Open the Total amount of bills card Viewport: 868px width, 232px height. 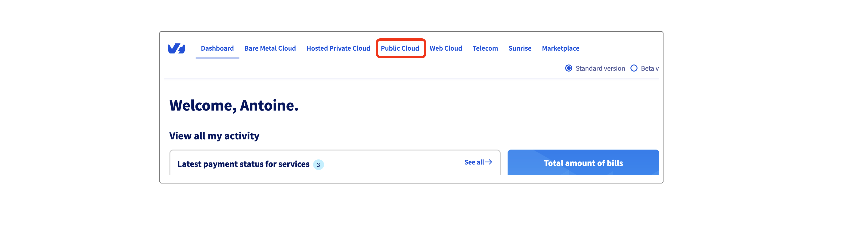[583, 163]
